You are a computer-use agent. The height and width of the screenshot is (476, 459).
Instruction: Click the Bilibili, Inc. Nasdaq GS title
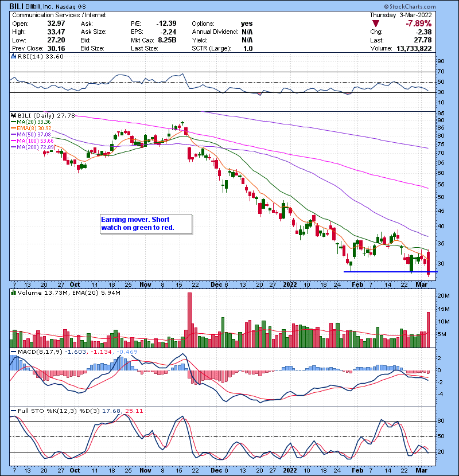[56, 6]
